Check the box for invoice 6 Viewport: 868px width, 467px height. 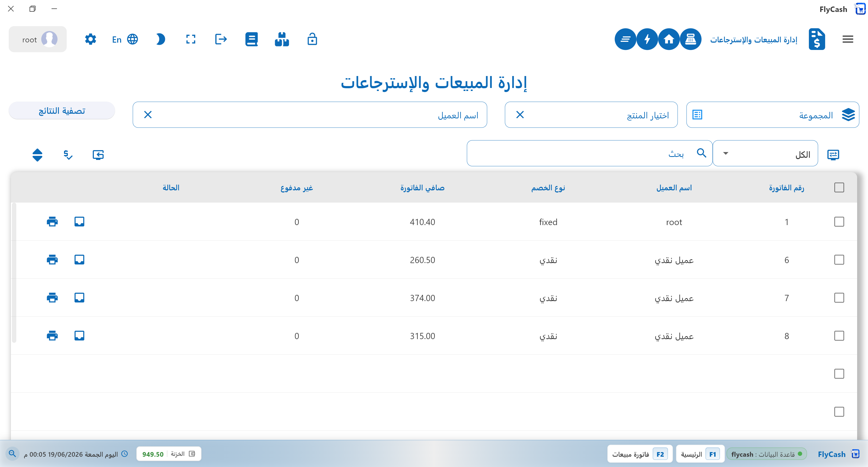tap(839, 260)
